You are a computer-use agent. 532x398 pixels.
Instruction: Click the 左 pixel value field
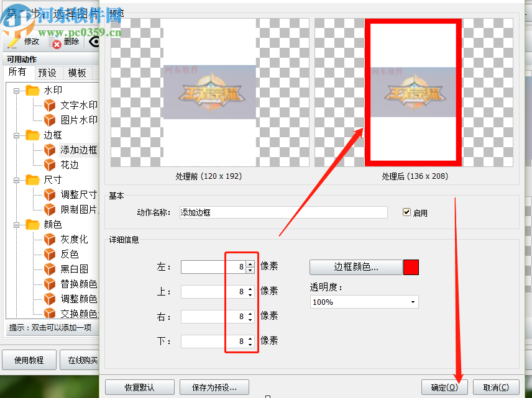tap(213, 267)
